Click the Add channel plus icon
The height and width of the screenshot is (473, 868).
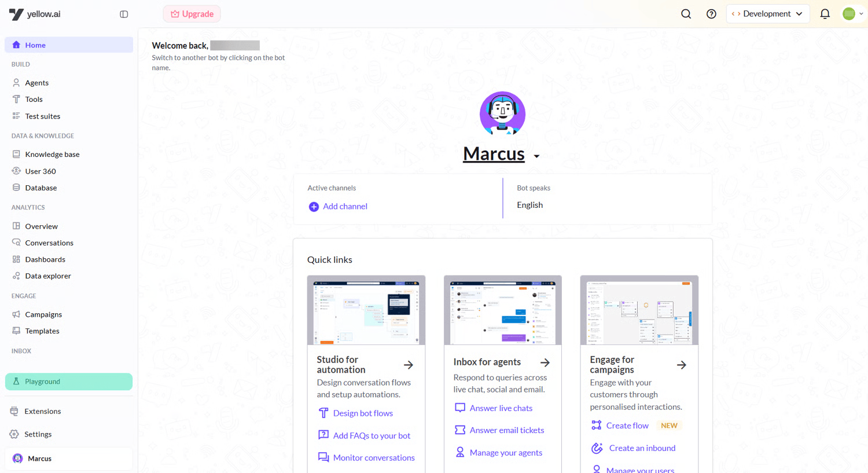(314, 207)
